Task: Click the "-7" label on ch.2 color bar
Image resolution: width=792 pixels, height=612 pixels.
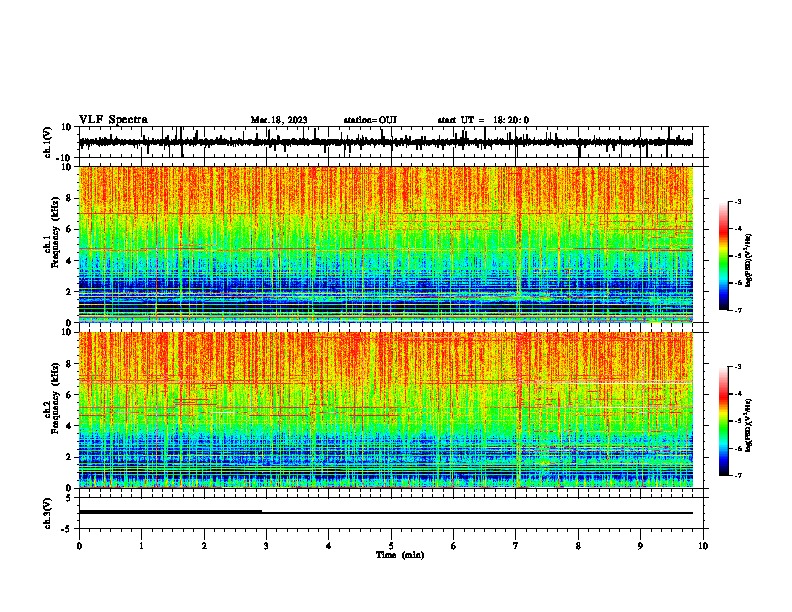Action: coord(738,476)
